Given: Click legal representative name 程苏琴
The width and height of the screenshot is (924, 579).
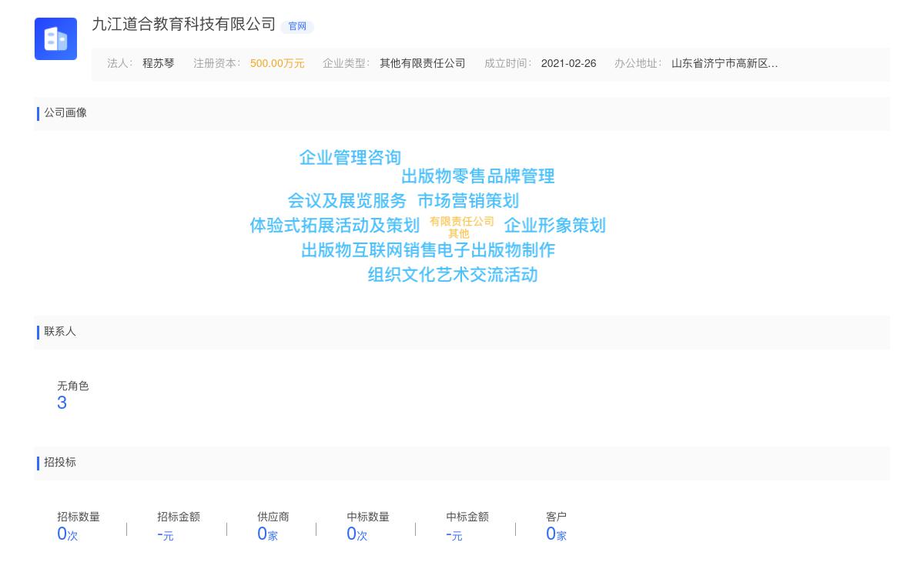Looking at the screenshot, I should [x=158, y=64].
